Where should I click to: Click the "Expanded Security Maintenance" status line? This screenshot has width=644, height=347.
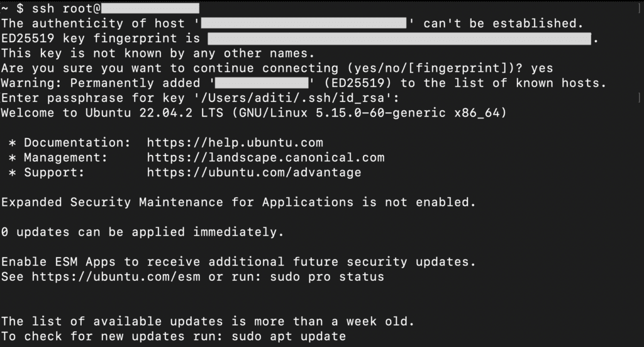238,202
